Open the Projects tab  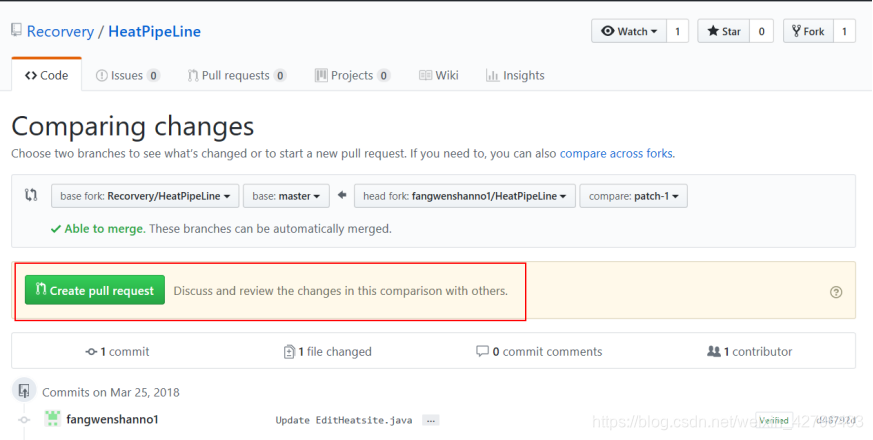352,75
